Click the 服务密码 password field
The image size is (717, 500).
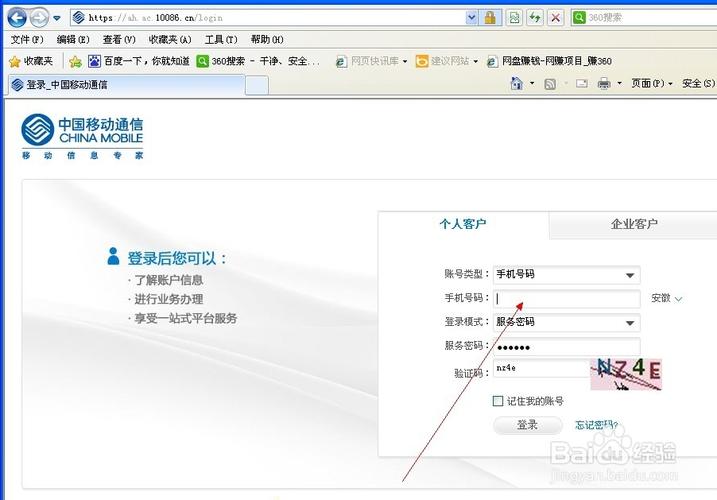click(567, 347)
